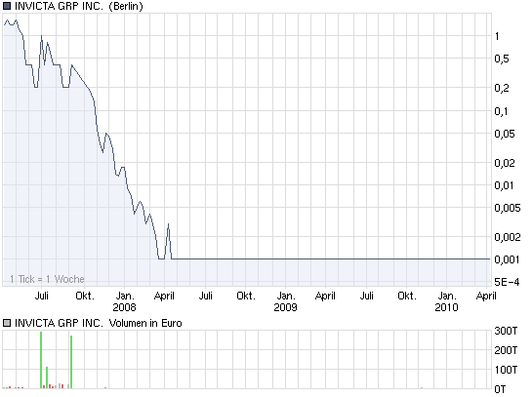Click the y-axis label '0,2'
Image resolution: width=532 pixels, height=397 pixels.
pos(502,88)
